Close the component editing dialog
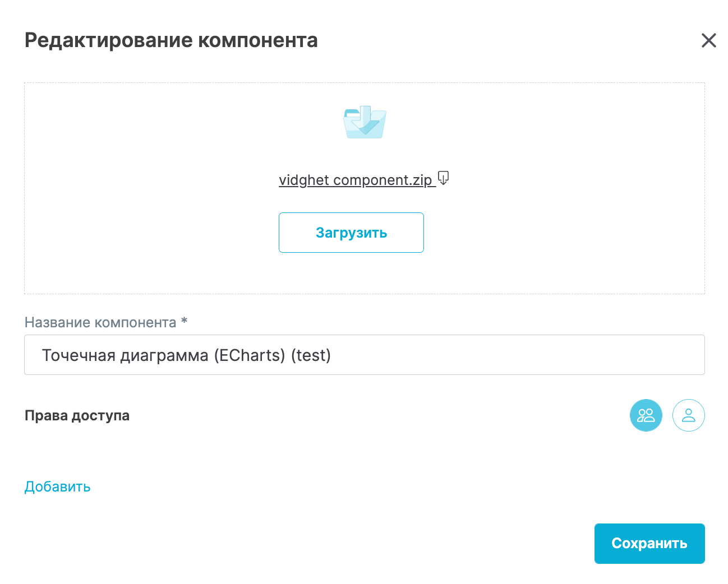Viewport: 728px width, 584px height. point(708,40)
